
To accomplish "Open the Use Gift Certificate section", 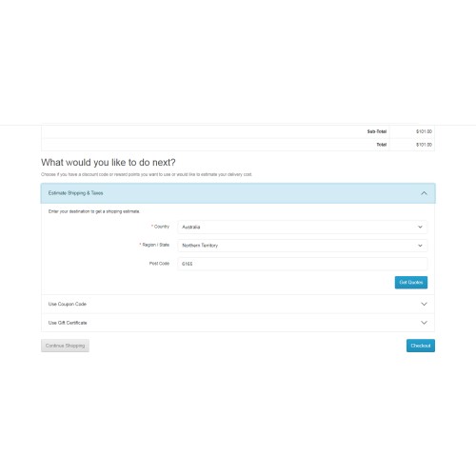I will 238,323.
